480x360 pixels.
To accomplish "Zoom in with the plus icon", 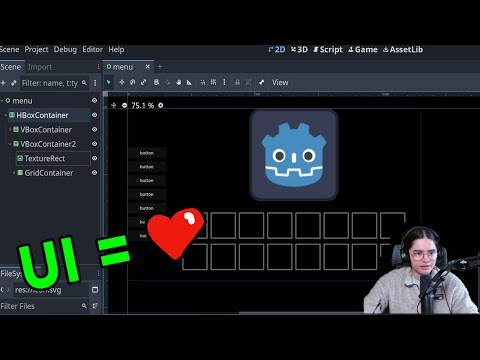I will (161, 105).
